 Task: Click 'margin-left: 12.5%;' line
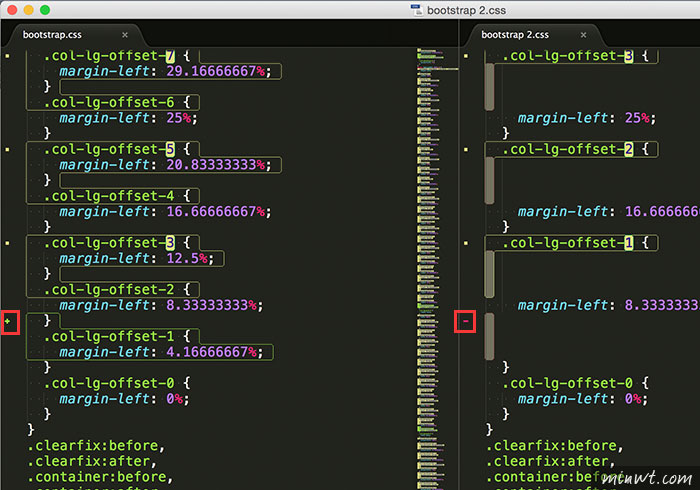137,259
